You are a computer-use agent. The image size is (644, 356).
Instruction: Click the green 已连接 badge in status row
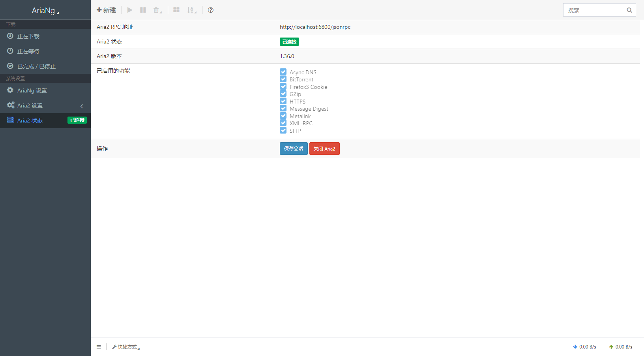pyautogui.click(x=289, y=41)
